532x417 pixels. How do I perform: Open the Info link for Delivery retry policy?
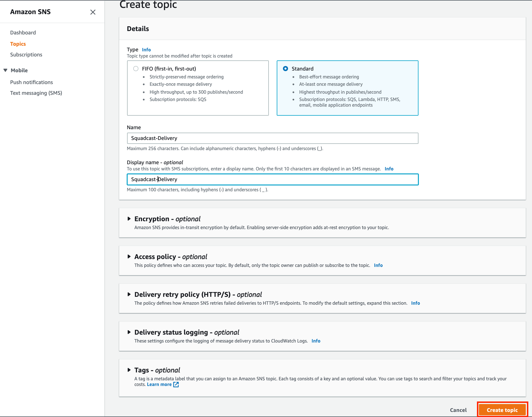[415, 303]
